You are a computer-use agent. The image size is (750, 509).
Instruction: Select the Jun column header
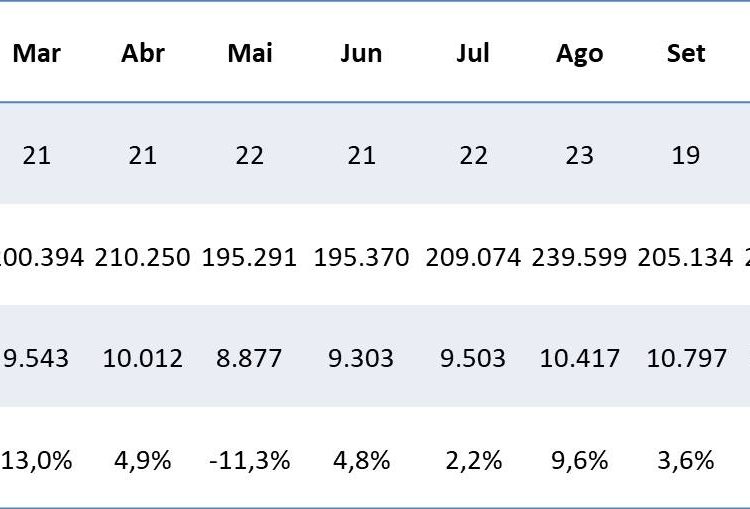[361, 53]
